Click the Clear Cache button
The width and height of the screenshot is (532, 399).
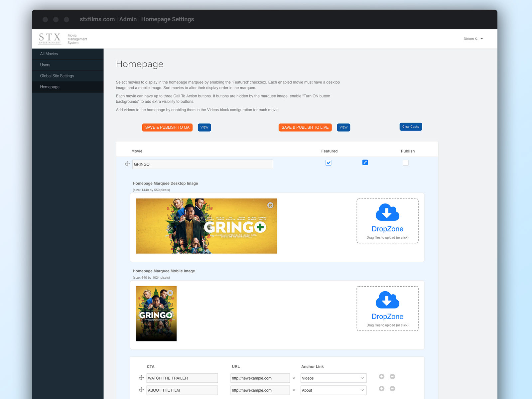coord(411,127)
